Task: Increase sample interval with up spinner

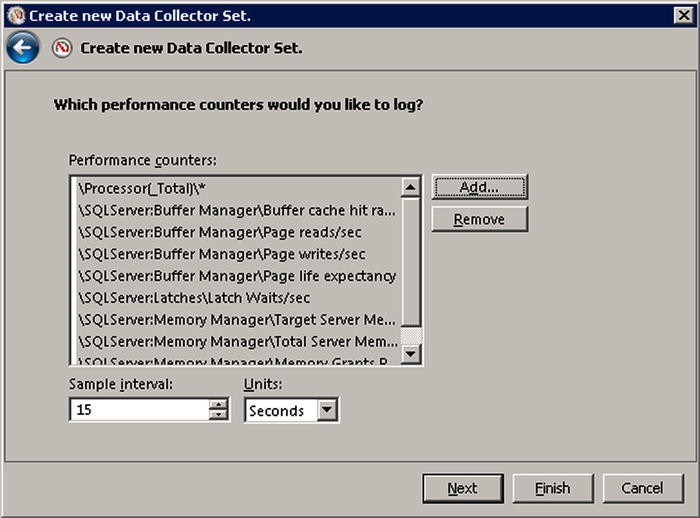Action: (218, 404)
